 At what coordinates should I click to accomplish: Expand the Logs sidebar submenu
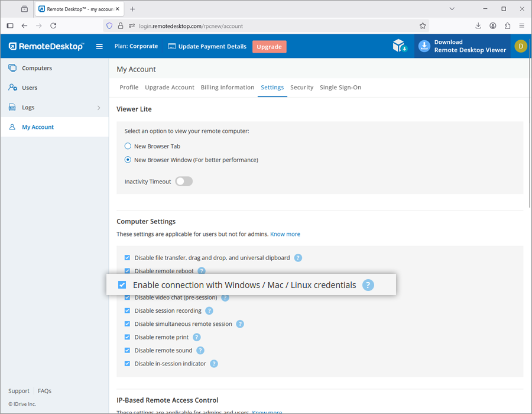point(99,108)
